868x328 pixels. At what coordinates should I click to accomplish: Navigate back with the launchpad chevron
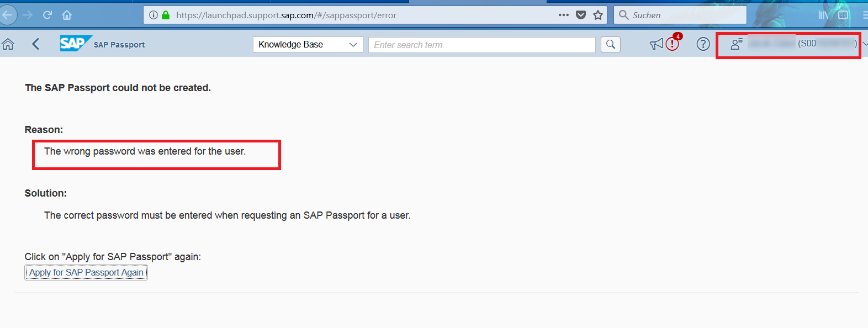pos(36,44)
